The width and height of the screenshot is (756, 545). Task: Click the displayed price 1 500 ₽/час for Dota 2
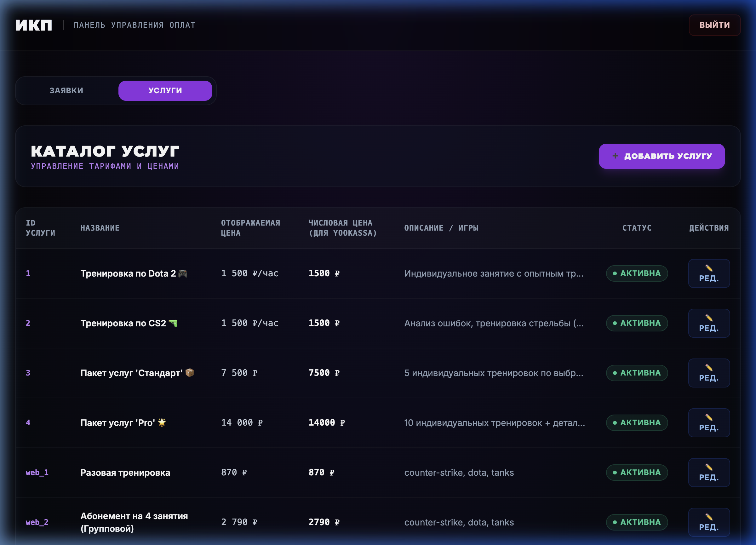(250, 273)
